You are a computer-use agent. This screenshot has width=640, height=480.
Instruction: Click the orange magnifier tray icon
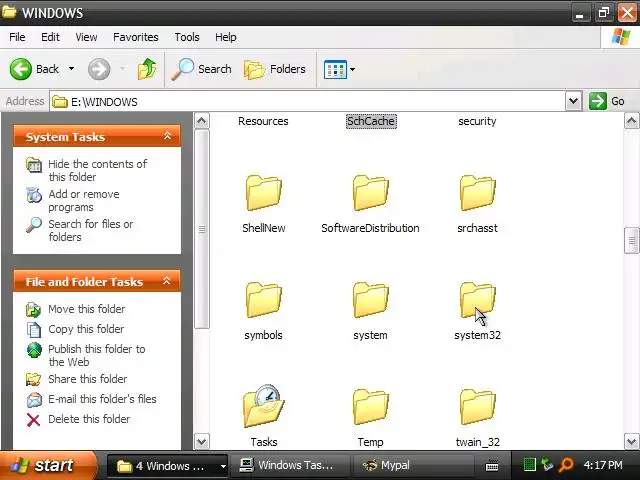[x=566, y=465]
